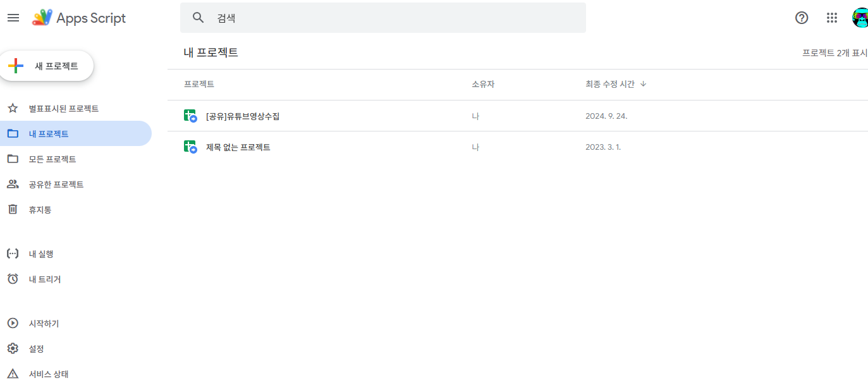Click the 새 프로젝트 button
The width and height of the screenshot is (868, 390).
coord(47,65)
